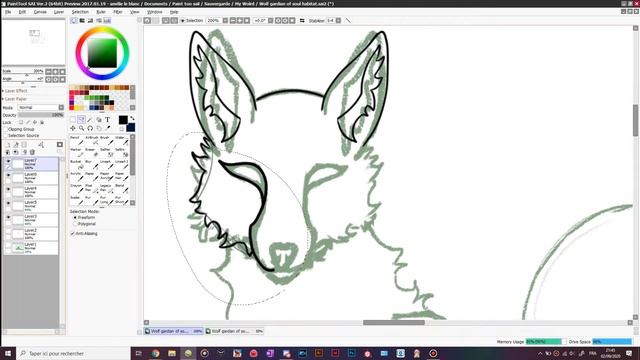Show the swatches panel icon
The height and width of the screenshot is (360, 640).
(x=107, y=20)
